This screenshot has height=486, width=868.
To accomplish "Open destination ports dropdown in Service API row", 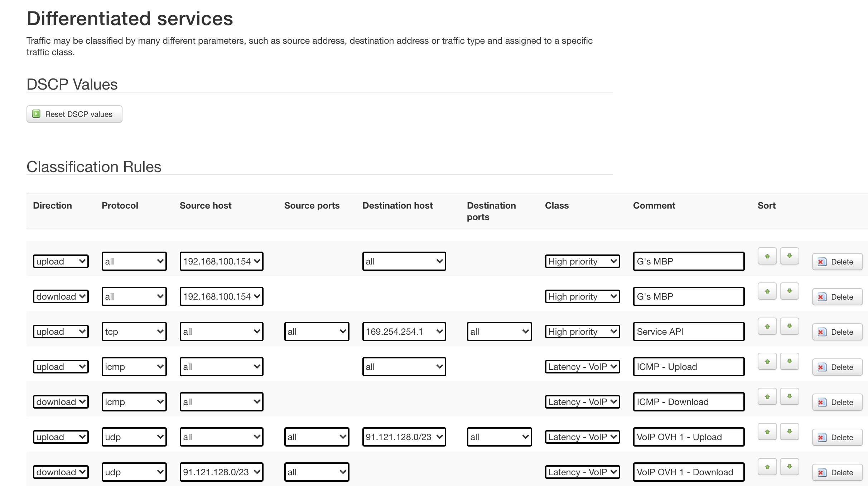I will [x=499, y=332].
